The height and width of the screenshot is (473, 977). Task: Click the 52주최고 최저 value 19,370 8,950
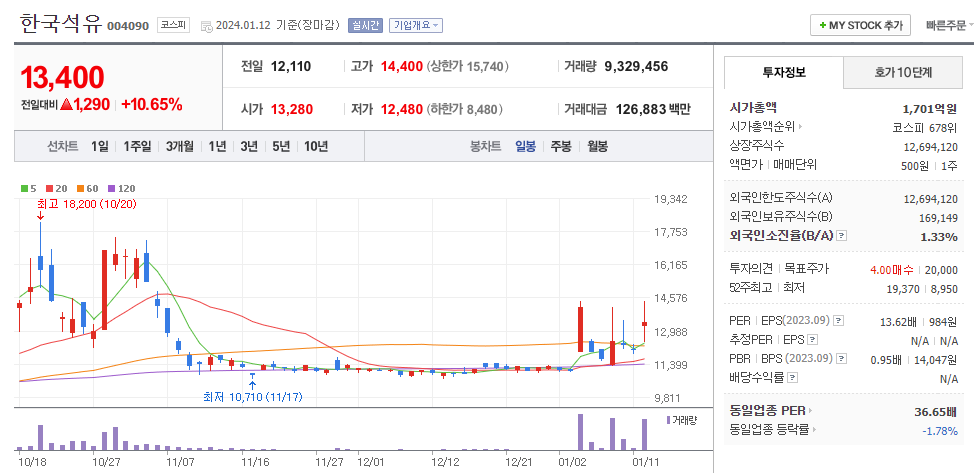point(922,289)
